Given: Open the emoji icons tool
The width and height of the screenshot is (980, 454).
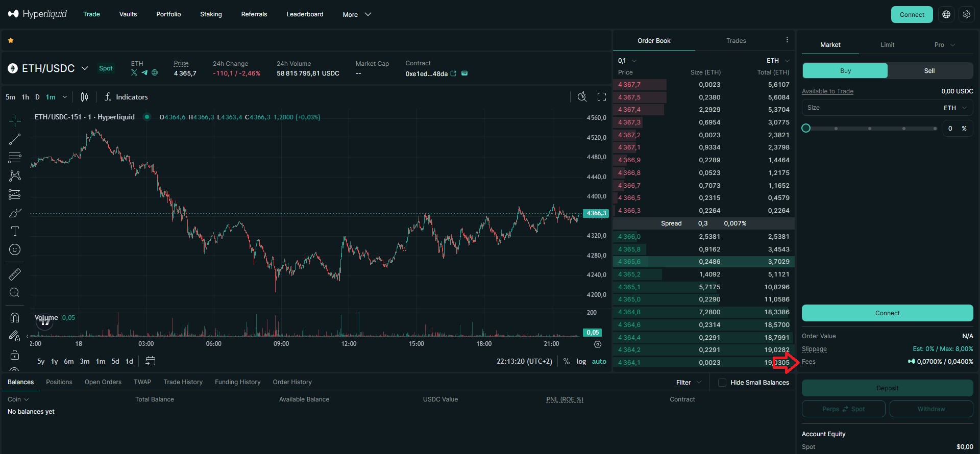Looking at the screenshot, I should (15, 249).
